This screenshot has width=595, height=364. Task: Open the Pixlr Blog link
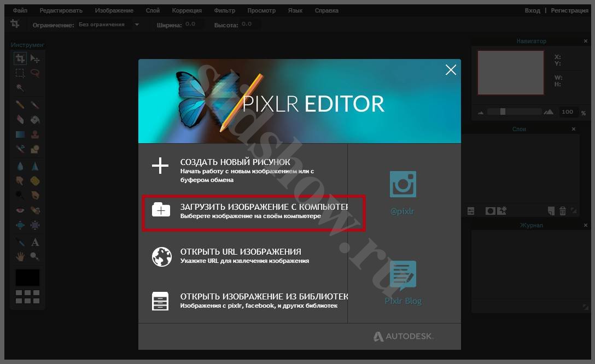coord(403,283)
